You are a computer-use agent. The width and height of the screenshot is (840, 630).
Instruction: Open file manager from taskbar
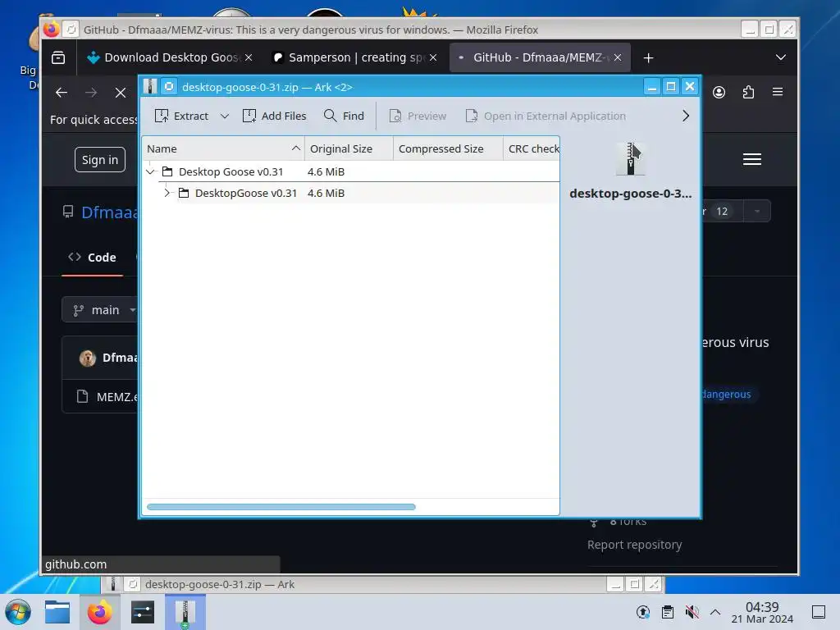pyautogui.click(x=57, y=612)
